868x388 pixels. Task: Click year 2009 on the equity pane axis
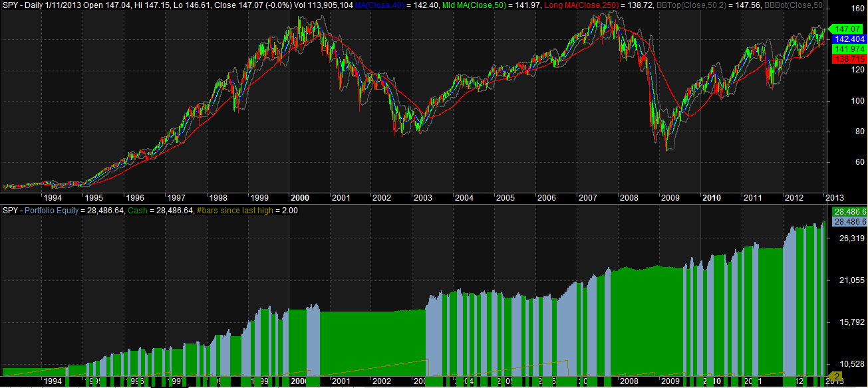(x=670, y=381)
